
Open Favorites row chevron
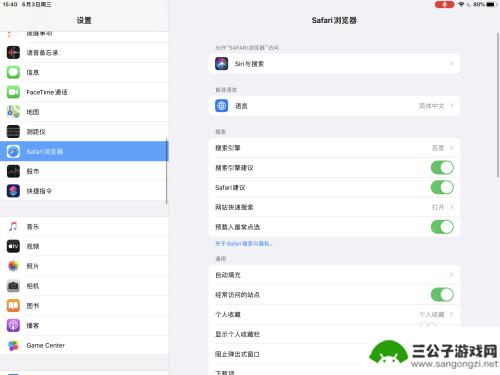point(451,314)
